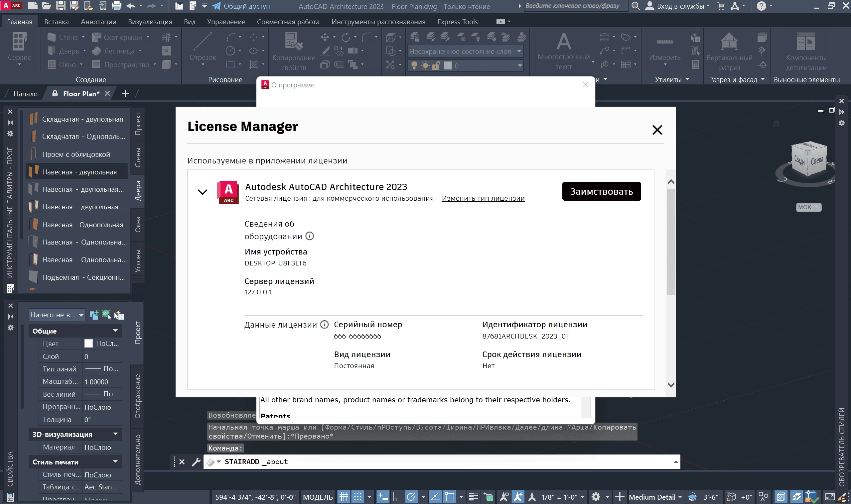Switch to the Аннотации ribbon tab
This screenshot has height=504, width=851.
[x=98, y=22]
